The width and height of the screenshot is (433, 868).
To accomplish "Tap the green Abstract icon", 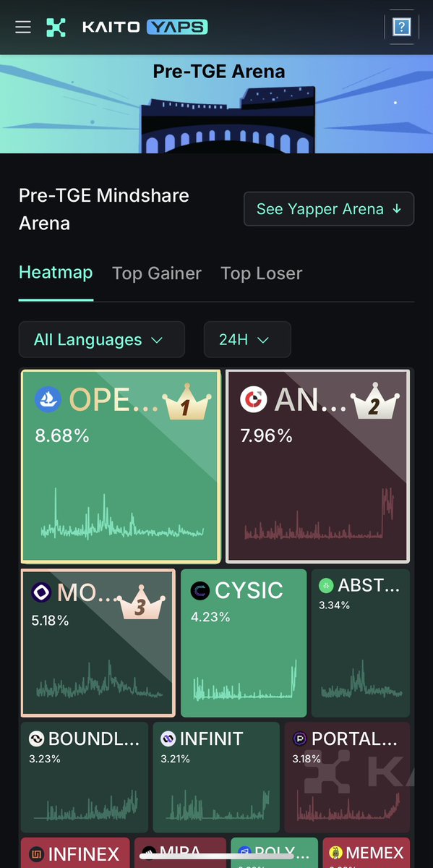I will click(326, 585).
